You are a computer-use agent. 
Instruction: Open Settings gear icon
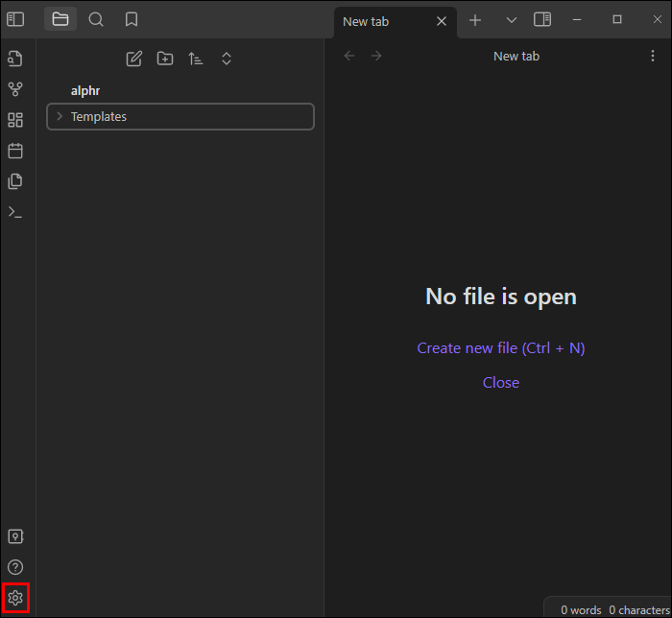(x=15, y=598)
